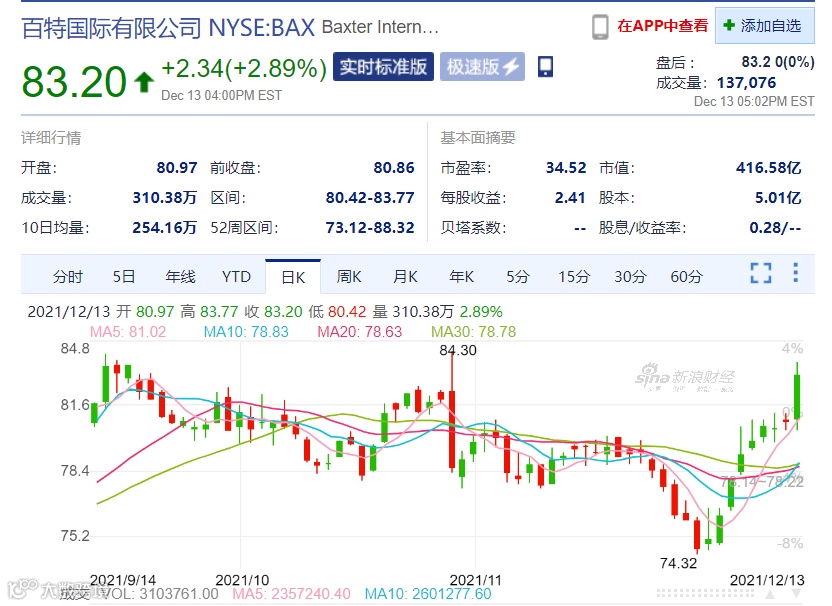
Task: Click the share capital value 5.01亿
Action: point(778,197)
